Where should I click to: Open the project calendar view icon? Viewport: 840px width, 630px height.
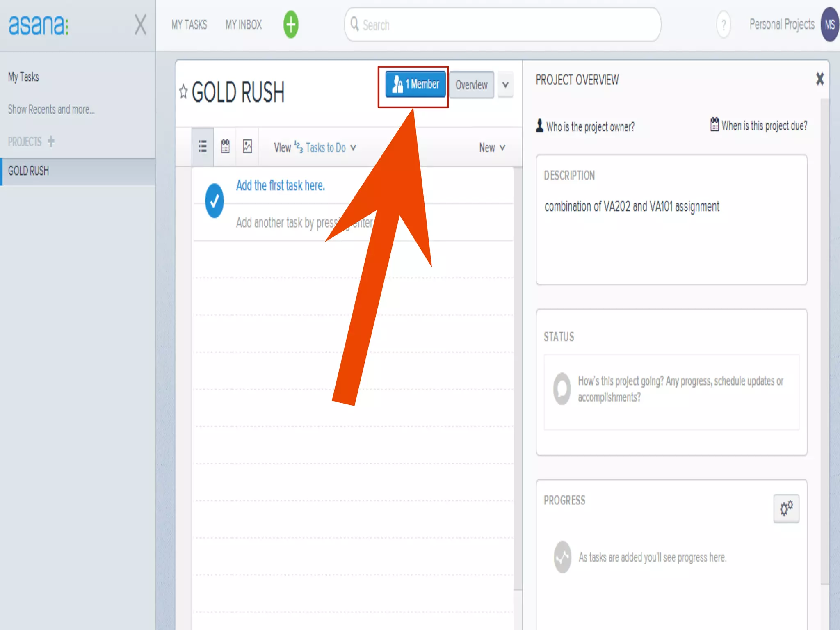225,146
